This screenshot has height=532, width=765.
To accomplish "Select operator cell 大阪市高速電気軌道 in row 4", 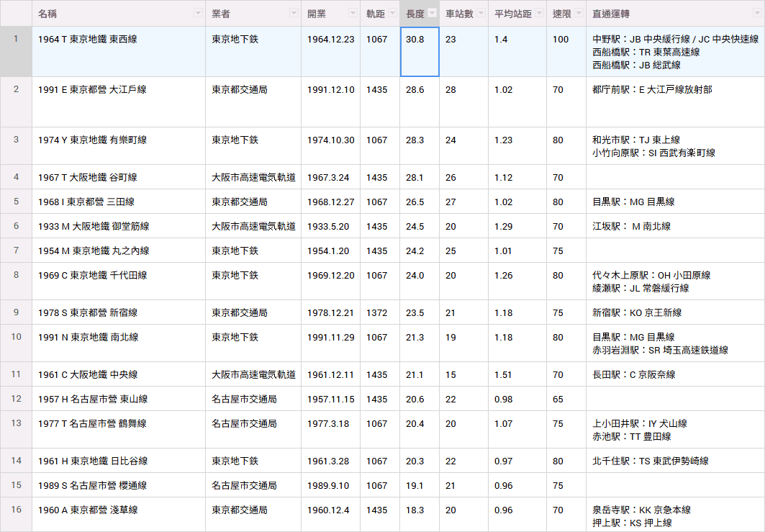I will pos(253,177).
